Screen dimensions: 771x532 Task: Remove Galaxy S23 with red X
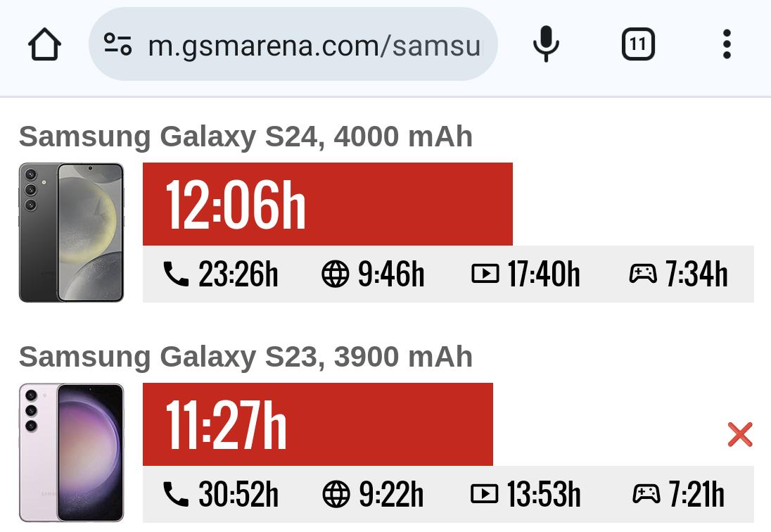[x=740, y=435]
